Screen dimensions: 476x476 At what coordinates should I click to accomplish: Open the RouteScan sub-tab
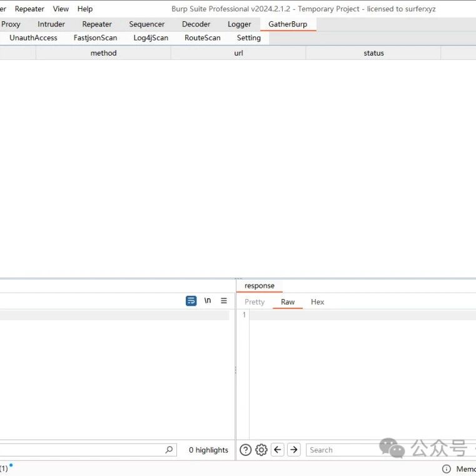coord(203,38)
